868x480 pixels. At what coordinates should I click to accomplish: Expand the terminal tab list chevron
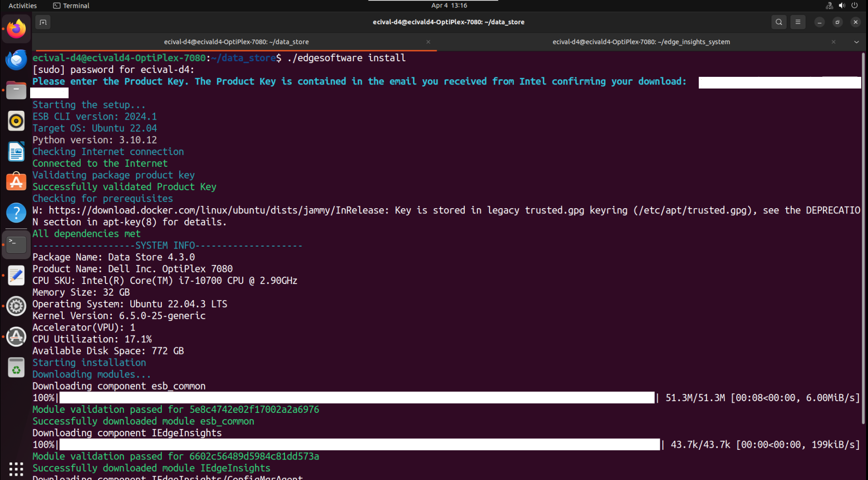tap(856, 42)
